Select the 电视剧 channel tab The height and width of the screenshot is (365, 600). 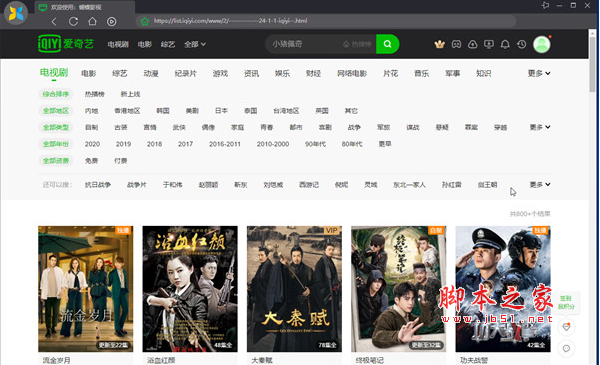pos(54,73)
